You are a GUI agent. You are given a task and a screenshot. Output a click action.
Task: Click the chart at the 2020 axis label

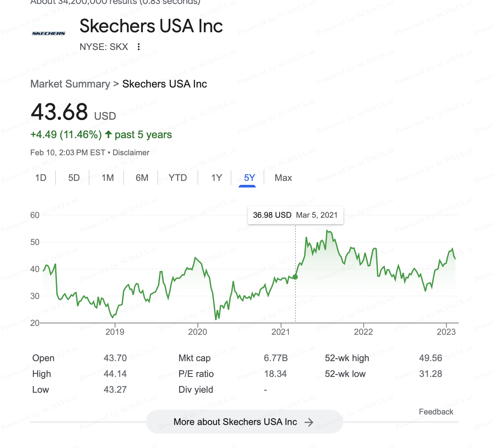pos(198,332)
